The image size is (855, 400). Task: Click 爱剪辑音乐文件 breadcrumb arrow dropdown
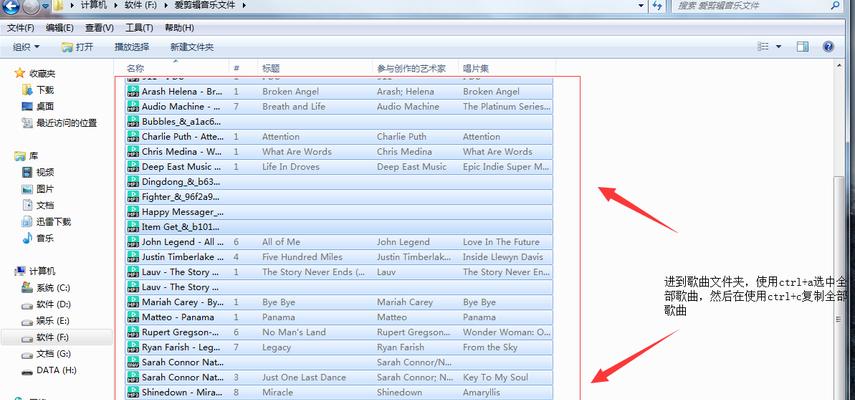243,5
